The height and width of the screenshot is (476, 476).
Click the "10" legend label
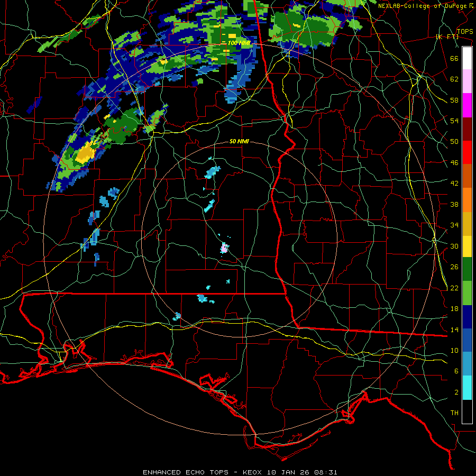coord(454,350)
